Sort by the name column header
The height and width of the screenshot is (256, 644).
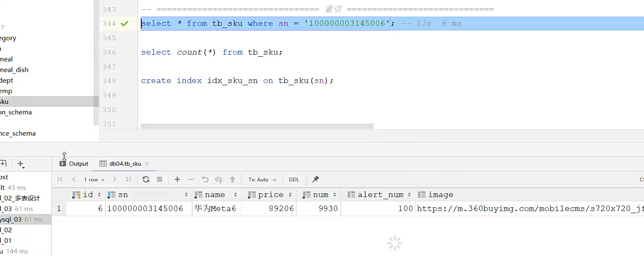[217, 195]
